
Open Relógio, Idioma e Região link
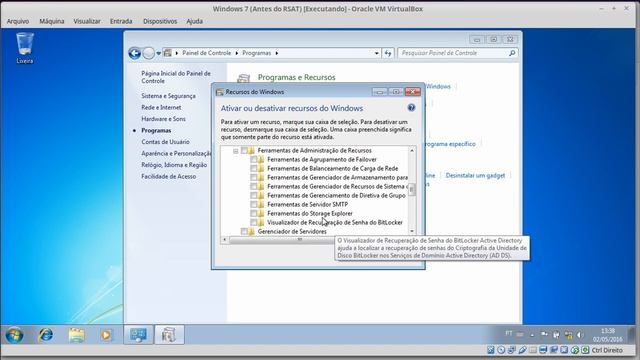(174, 165)
